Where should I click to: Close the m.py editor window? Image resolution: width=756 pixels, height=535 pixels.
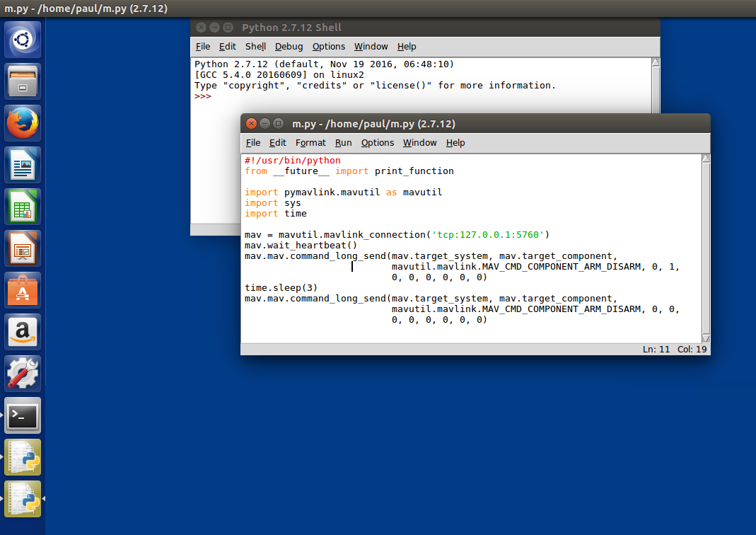(251, 124)
